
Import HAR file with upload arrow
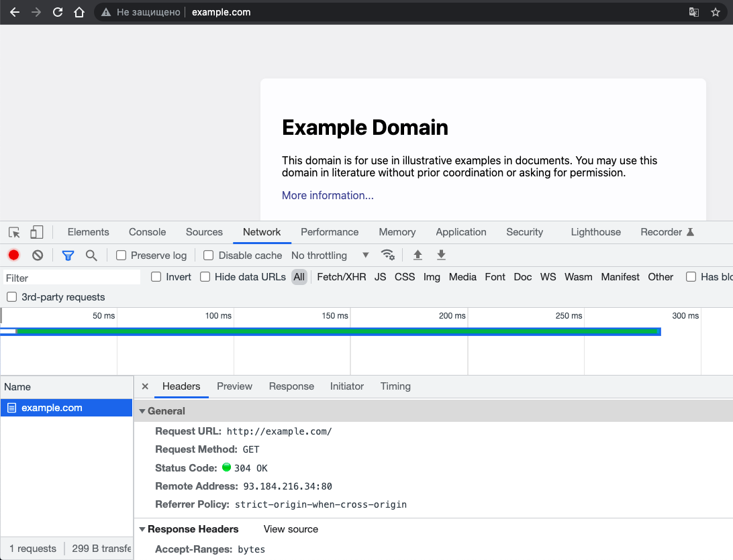418,255
